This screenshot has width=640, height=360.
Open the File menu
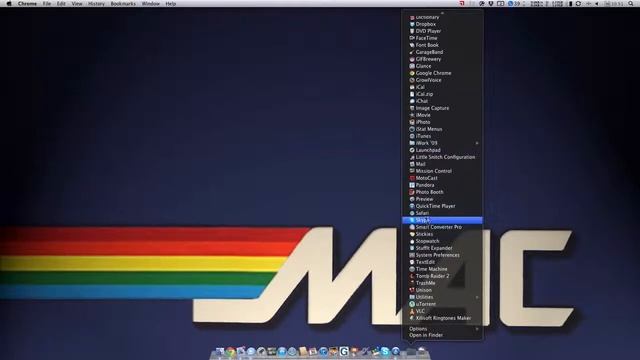click(47, 4)
